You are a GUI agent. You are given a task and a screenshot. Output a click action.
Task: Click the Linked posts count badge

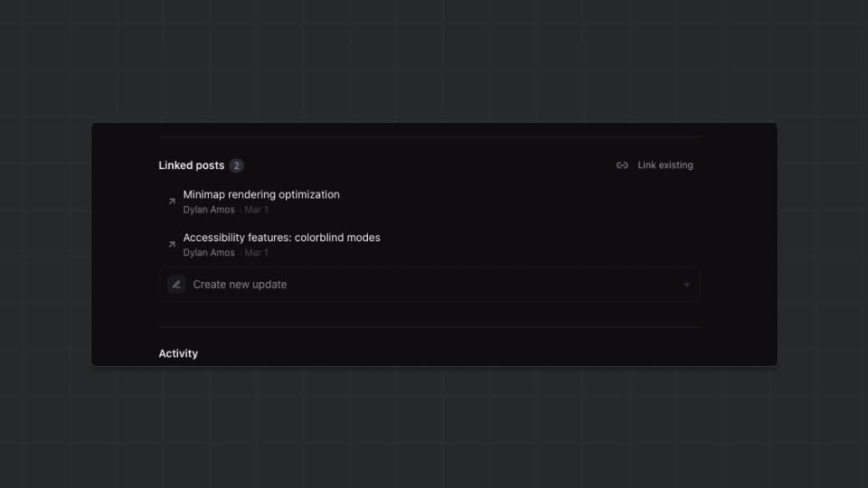pyautogui.click(x=236, y=165)
